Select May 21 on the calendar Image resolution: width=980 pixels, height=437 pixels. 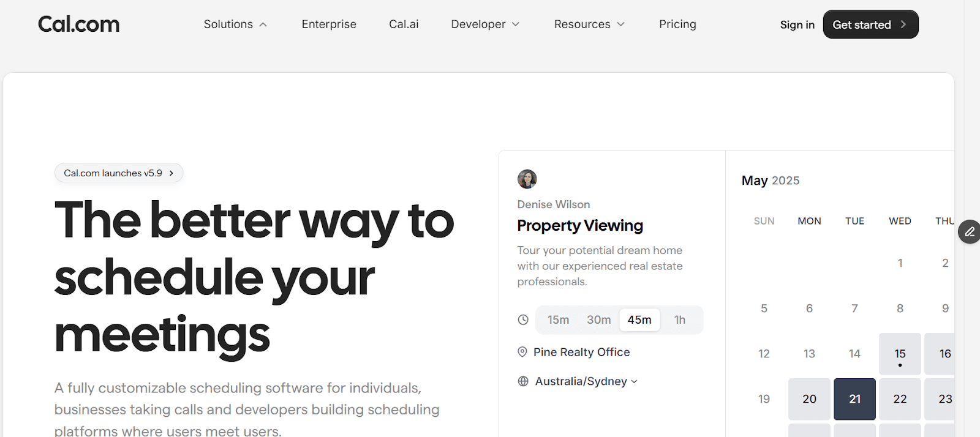(854, 399)
